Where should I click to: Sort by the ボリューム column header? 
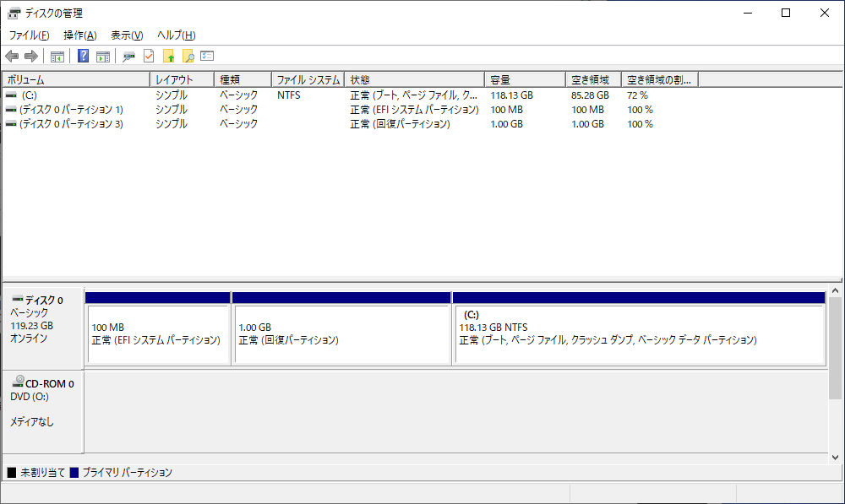76,79
